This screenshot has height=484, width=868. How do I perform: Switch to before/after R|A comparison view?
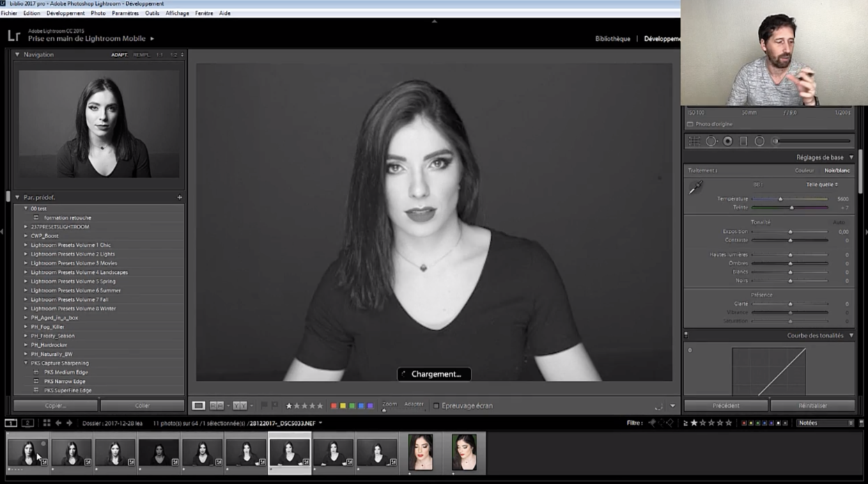tap(217, 405)
